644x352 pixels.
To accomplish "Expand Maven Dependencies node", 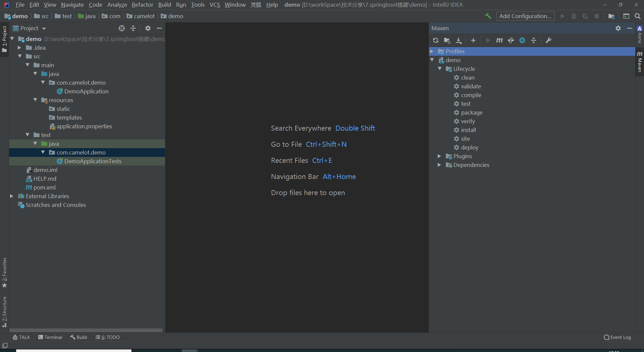I will pos(439,165).
